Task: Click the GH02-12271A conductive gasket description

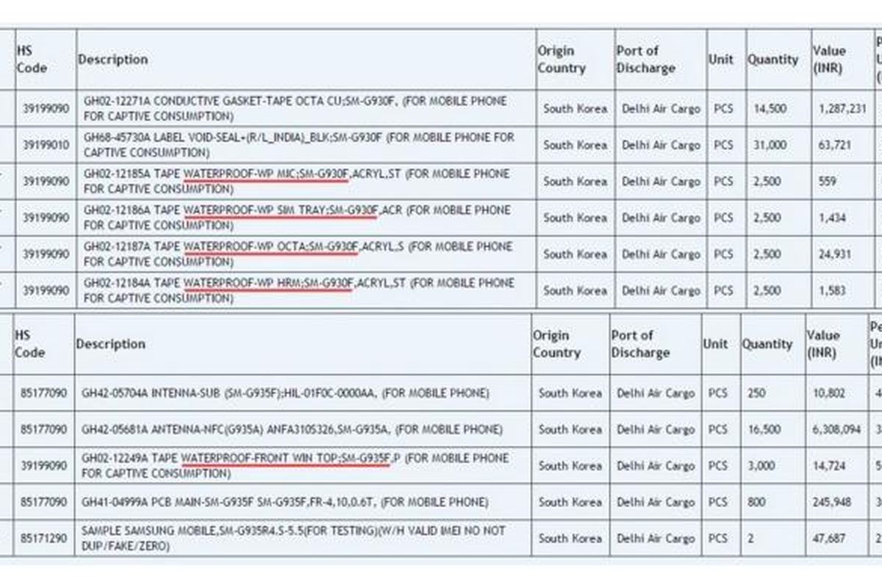Action: 295,109
